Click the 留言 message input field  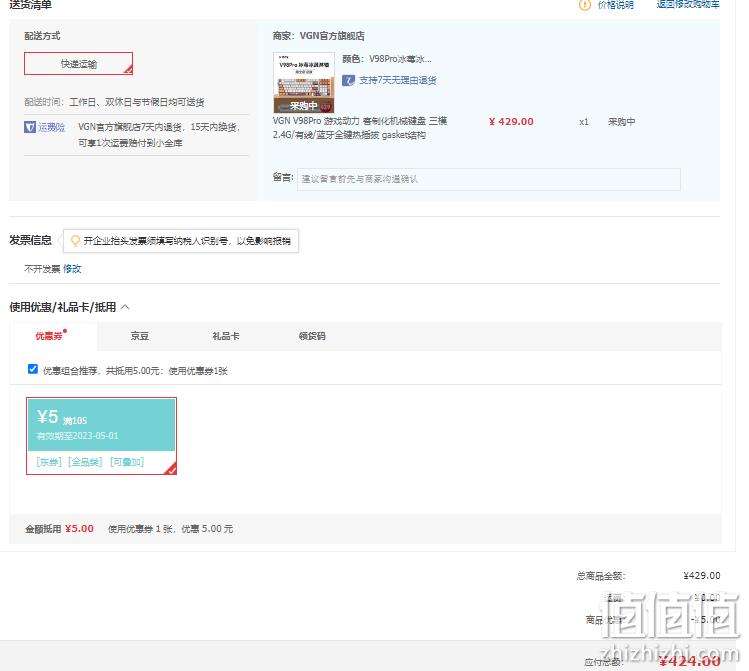[489, 179]
